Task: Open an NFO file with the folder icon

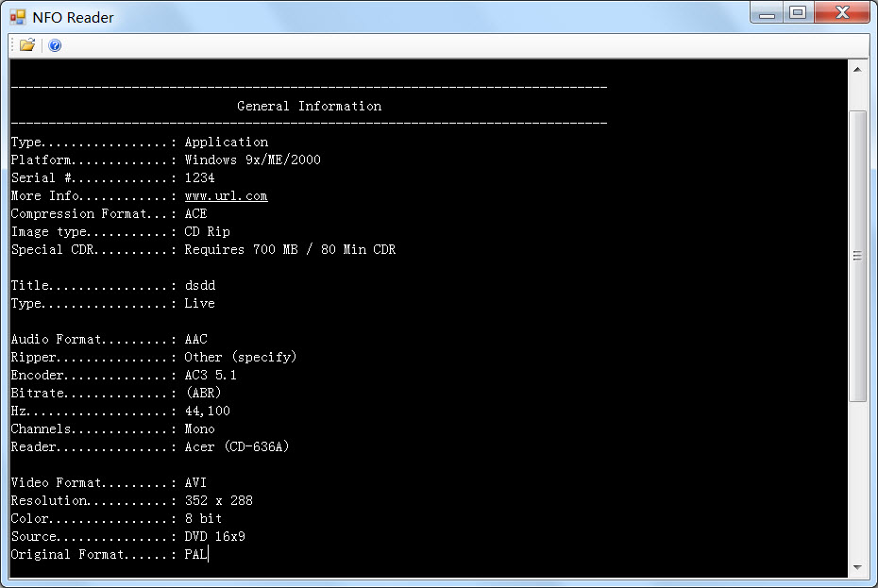Action: 26,45
